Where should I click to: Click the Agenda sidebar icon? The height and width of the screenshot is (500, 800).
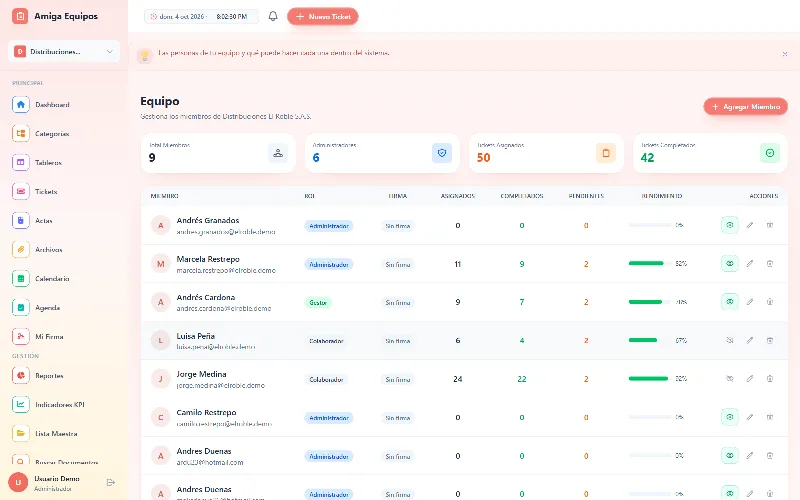pos(20,308)
